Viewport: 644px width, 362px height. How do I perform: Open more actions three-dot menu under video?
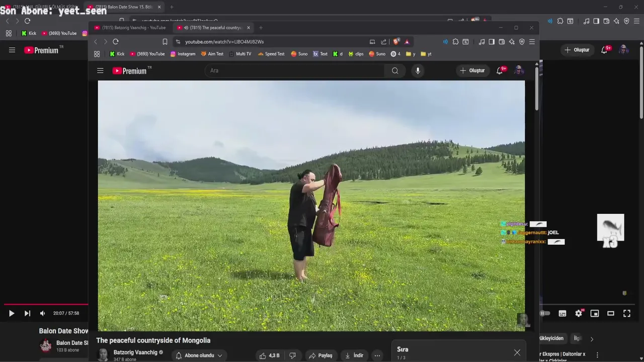coord(377,355)
